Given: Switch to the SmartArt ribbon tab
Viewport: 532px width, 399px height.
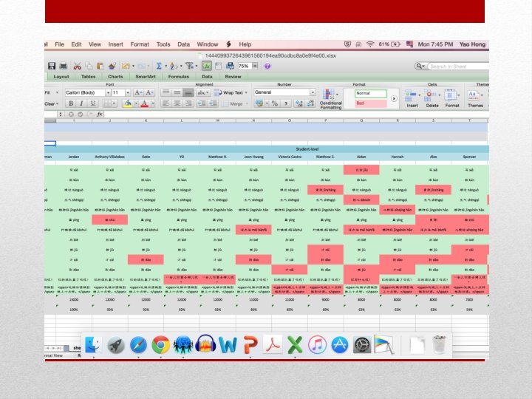Looking at the screenshot, I should pyautogui.click(x=146, y=77).
